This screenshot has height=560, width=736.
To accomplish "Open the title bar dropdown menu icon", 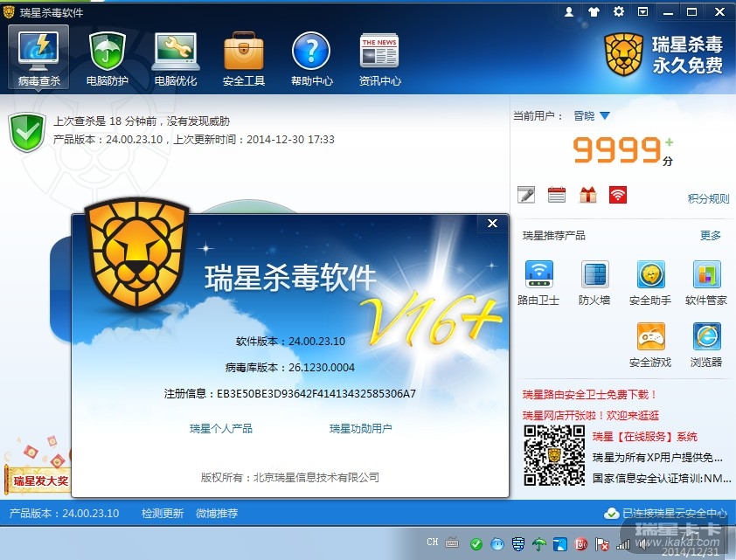I will (642, 11).
